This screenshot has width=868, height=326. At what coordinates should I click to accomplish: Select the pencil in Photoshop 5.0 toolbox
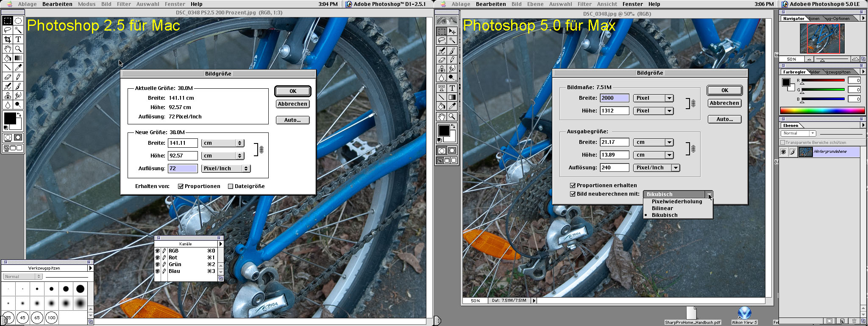point(452,59)
